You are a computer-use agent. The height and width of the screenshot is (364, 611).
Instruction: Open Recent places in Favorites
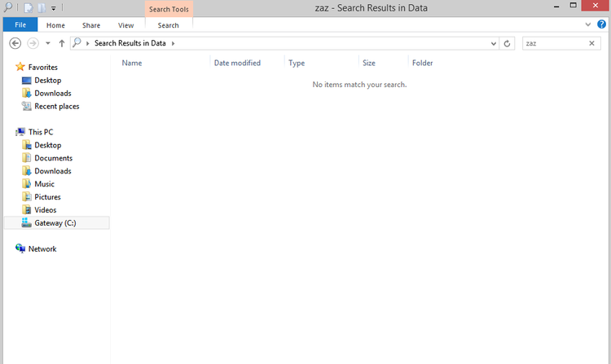click(x=57, y=107)
